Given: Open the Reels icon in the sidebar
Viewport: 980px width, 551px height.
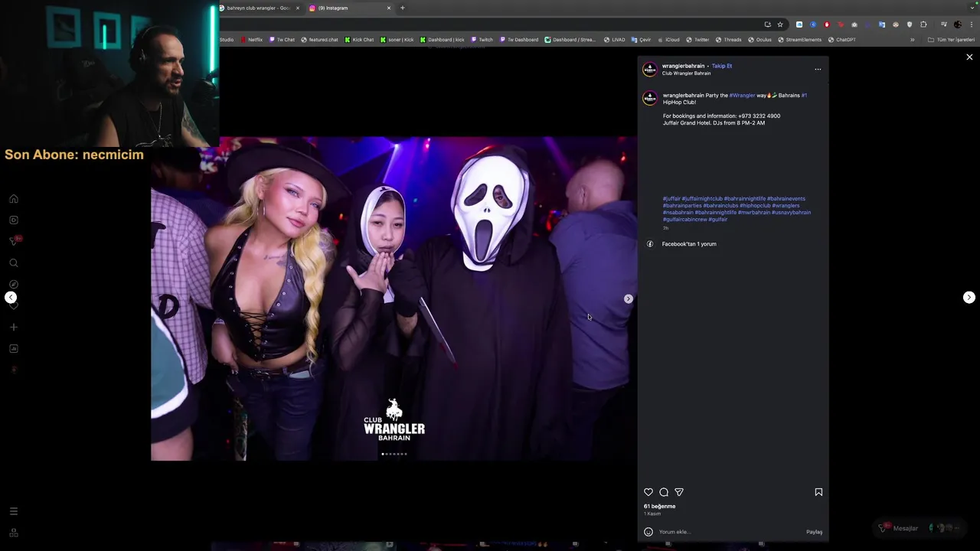Looking at the screenshot, I should tap(14, 220).
